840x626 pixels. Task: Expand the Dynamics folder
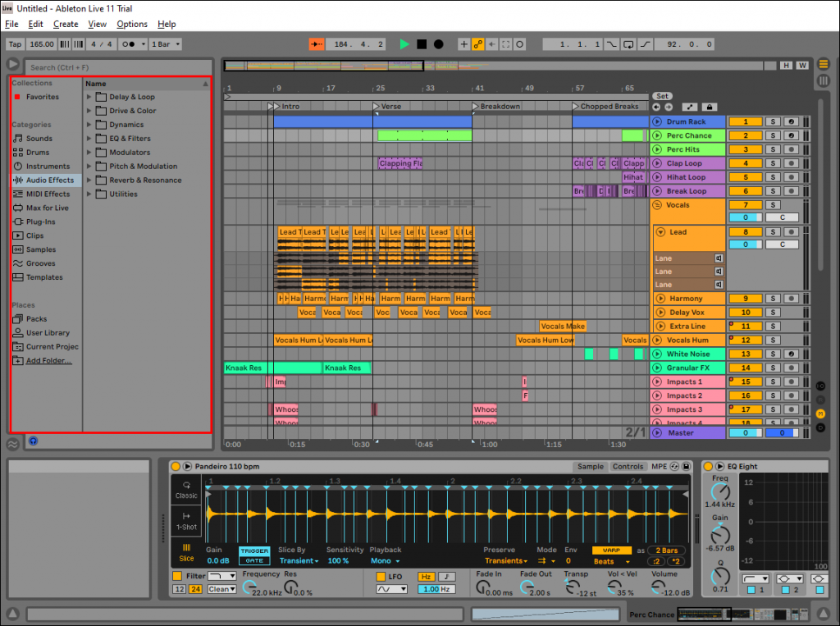click(89, 125)
